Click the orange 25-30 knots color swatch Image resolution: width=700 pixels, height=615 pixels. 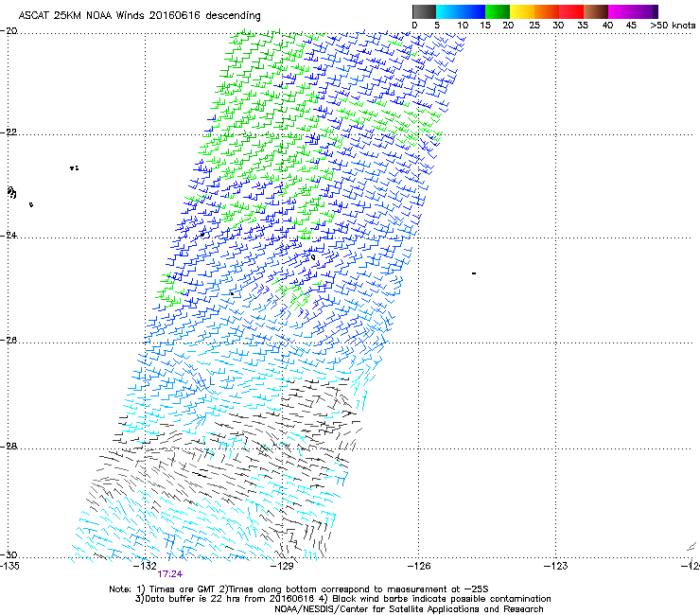click(x=547, y=11)
